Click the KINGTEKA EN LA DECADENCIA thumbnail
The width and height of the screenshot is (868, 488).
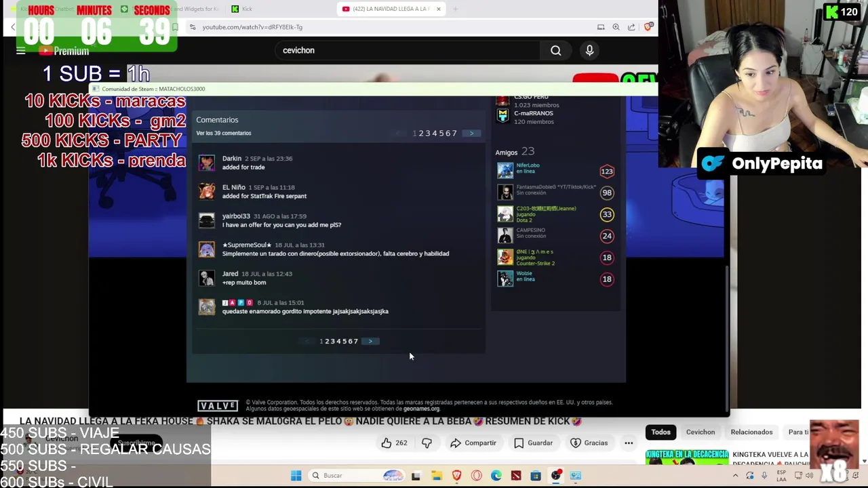point(687,457)
